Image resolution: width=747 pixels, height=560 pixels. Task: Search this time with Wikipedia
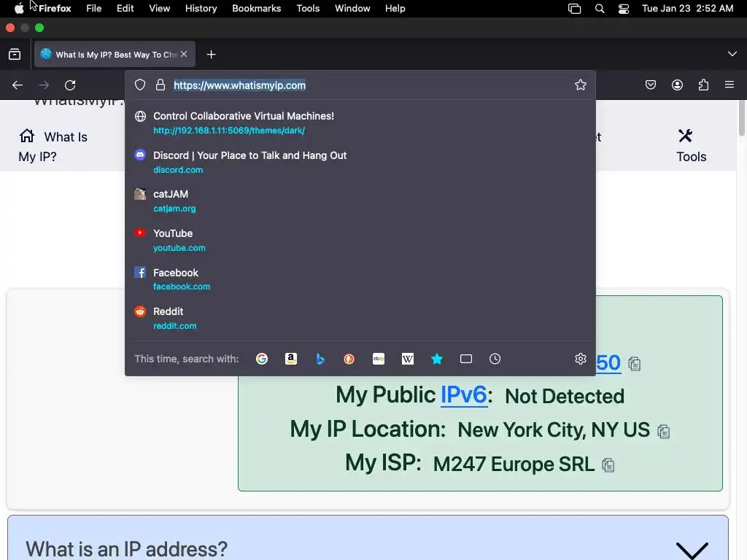pyautogui.click(x=408, y=359)
